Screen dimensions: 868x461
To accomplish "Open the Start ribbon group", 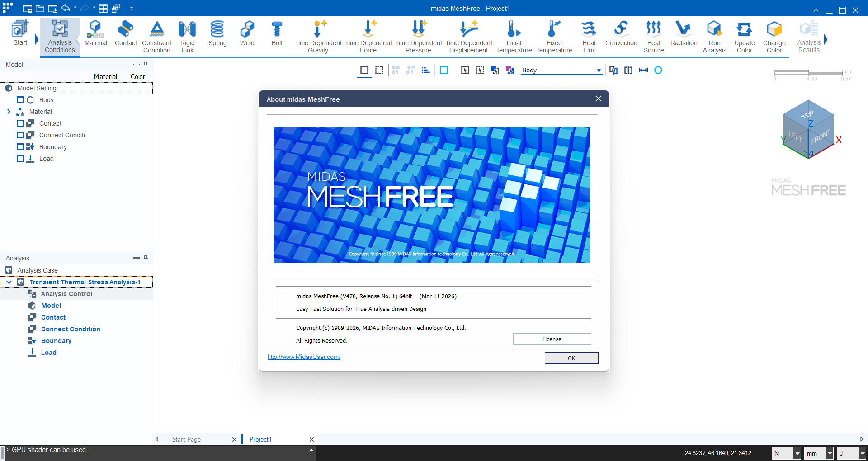I will (20, 33).
